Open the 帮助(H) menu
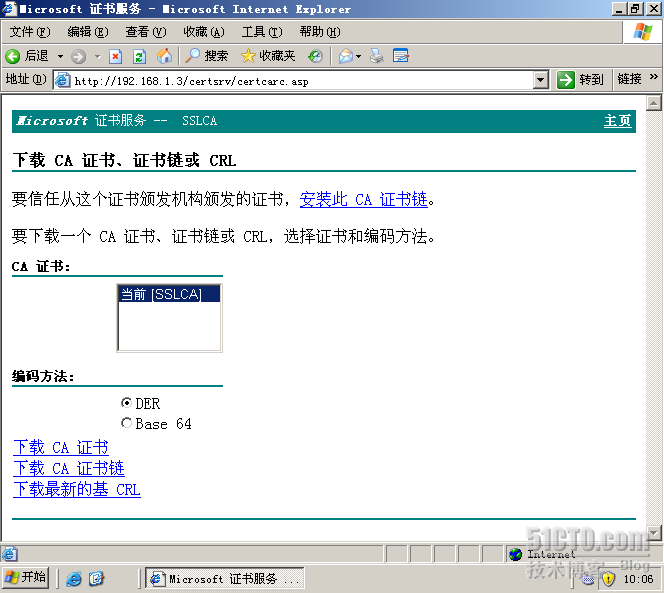 pos(320,32)
